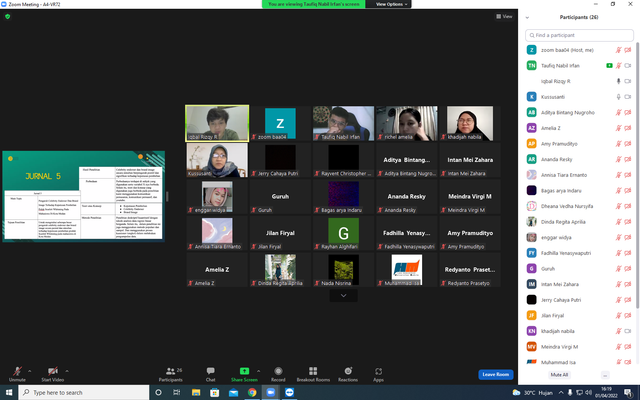Click the video icon beside Taufiq Nabil Irfan
Image resolution: width=640 pixels, height=400 pixels.
tap(628, 65)
